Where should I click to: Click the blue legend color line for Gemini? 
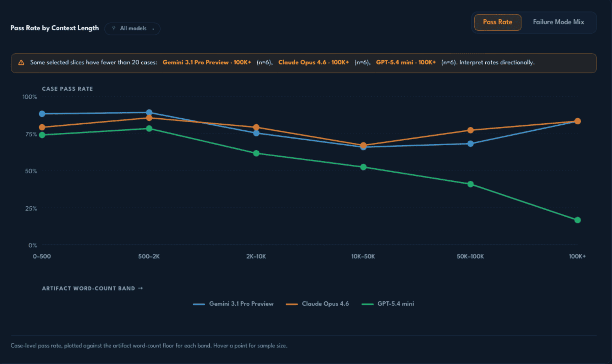pyautogui.click(x=199, y=304)
